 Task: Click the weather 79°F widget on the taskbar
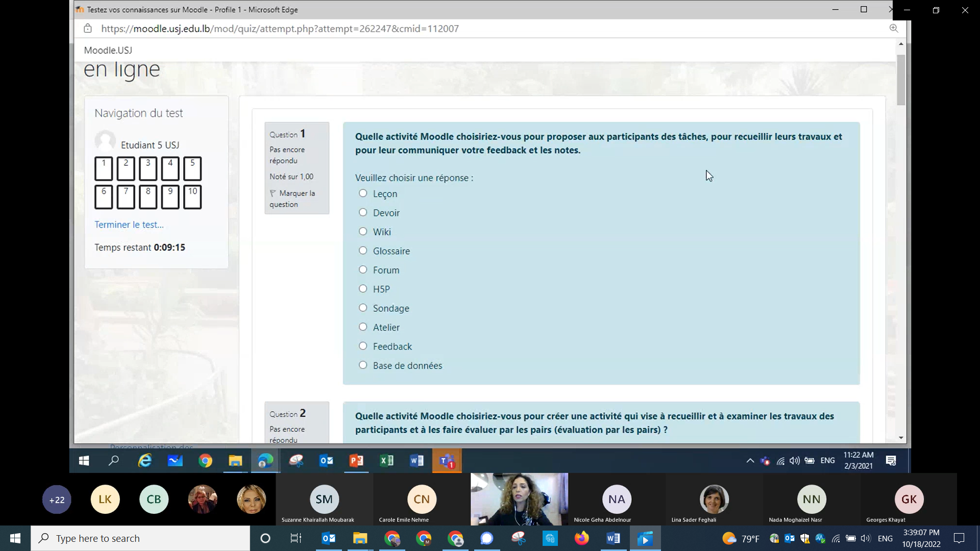pos(741,538)
